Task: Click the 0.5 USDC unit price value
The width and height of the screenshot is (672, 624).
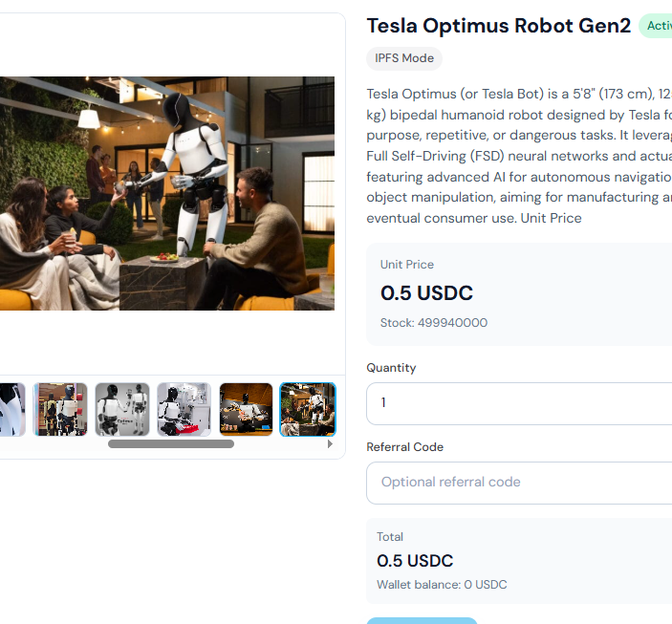Action: pyautogui.click(x=426, y=293)
